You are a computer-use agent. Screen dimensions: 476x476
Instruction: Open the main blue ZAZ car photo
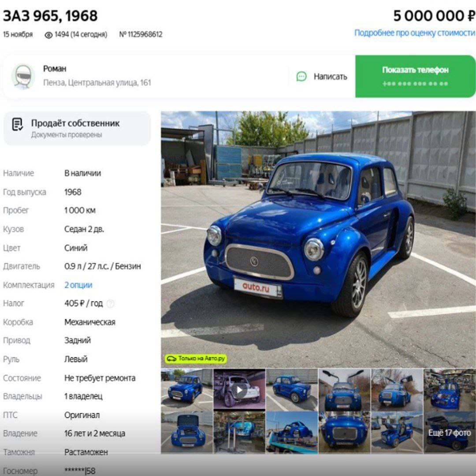[318, 239]
